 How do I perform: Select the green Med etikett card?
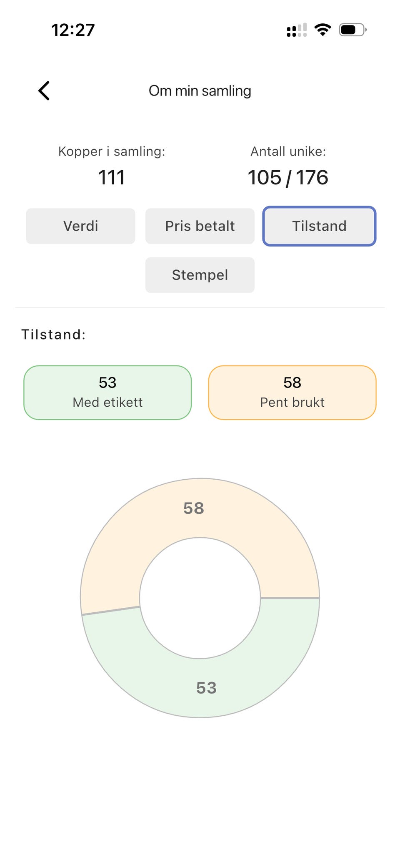coord(107,392)
